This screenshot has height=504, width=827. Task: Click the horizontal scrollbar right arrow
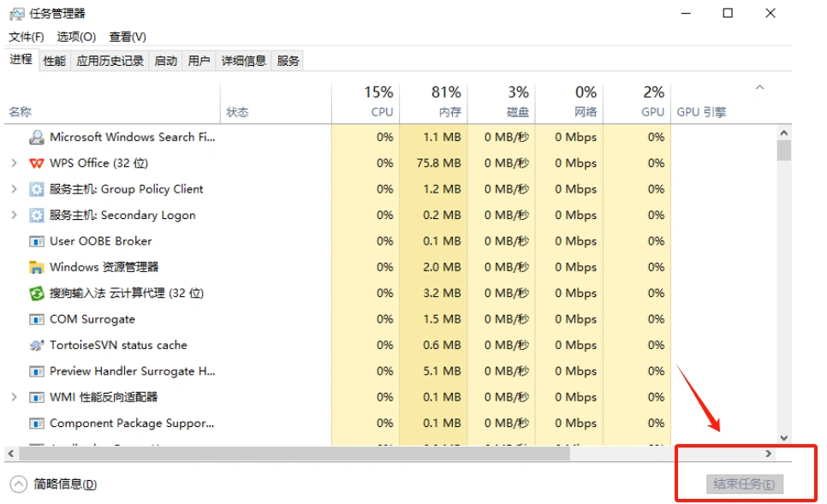[x=768, y=454]
